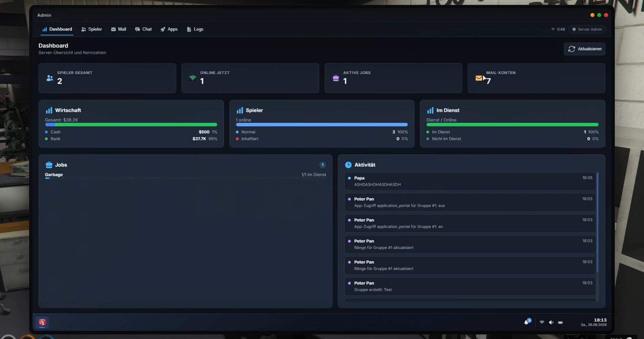Click the Jobs panel briefcase icon
Image resolution: width=644 pixels, height=339 pixels.
(49, 165)
